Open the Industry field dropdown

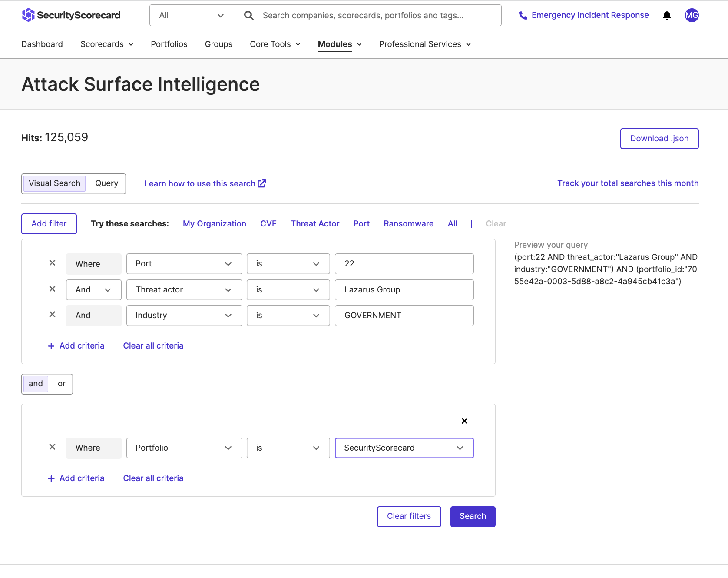184,316
